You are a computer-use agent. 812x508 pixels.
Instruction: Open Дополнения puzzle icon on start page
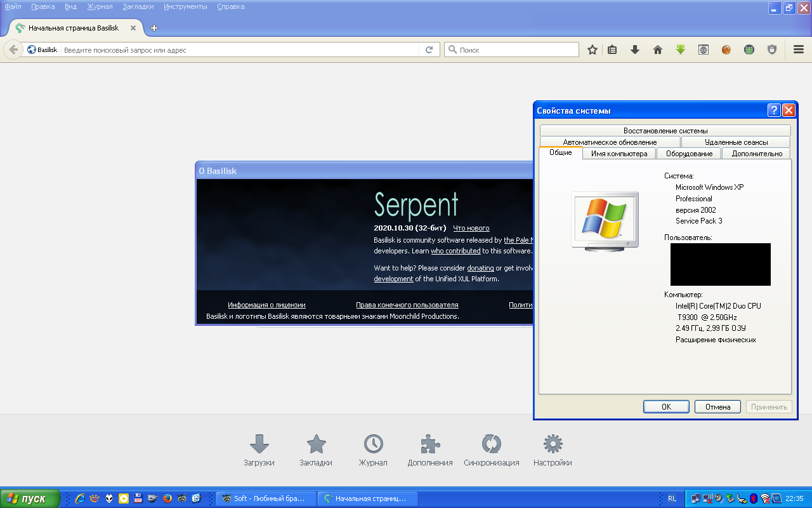(x=430, y=451)
